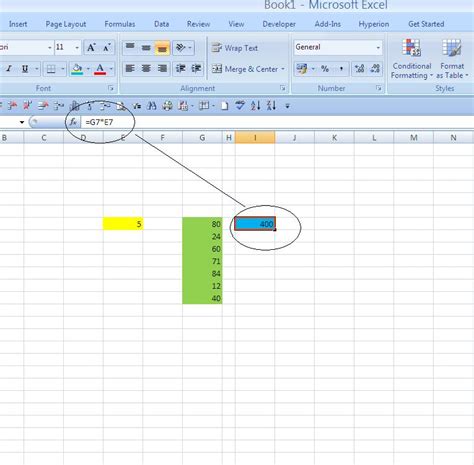The height and width of the screenshot is (465, 474).
Task: Switch to the Page Layout tab
Action: [x=66, y=24]
